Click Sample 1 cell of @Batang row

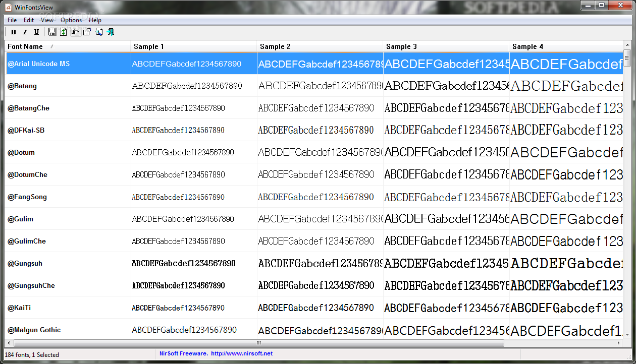(x=194, y=86)
